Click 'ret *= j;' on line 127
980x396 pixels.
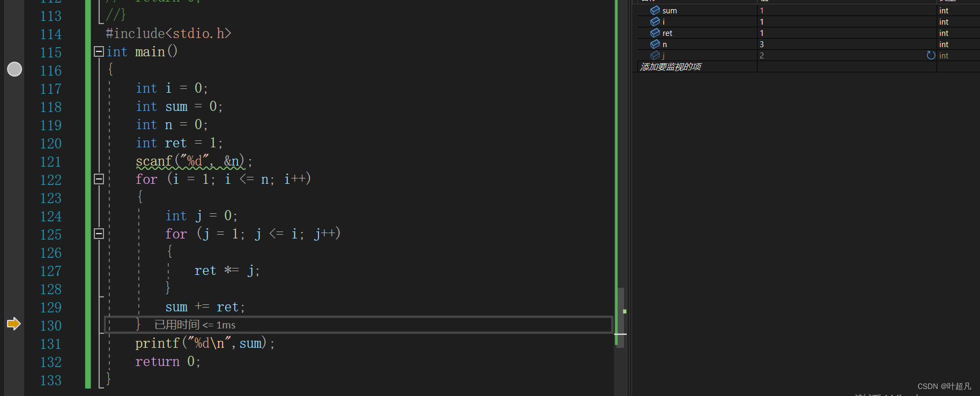(227, 271)
